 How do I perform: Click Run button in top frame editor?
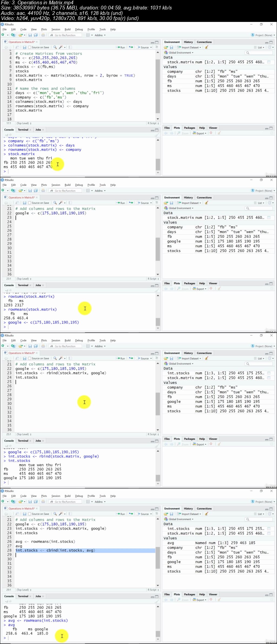pos(121,47)
